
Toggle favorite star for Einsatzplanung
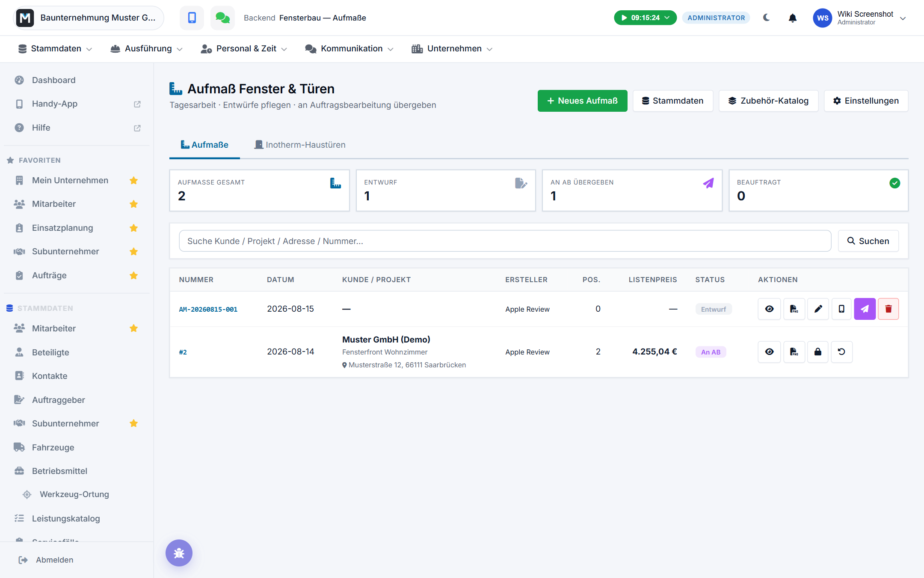tap(134, 228)
